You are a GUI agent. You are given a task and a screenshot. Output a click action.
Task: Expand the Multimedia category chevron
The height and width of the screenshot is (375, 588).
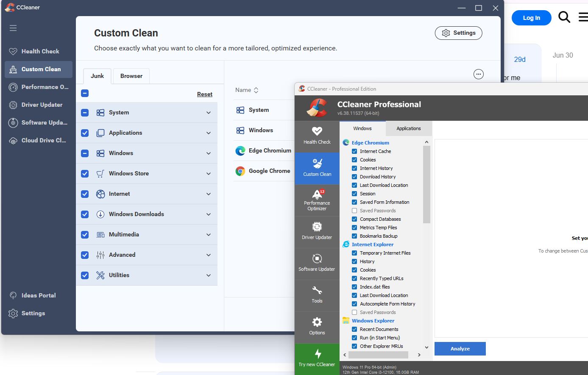point(209,235)
